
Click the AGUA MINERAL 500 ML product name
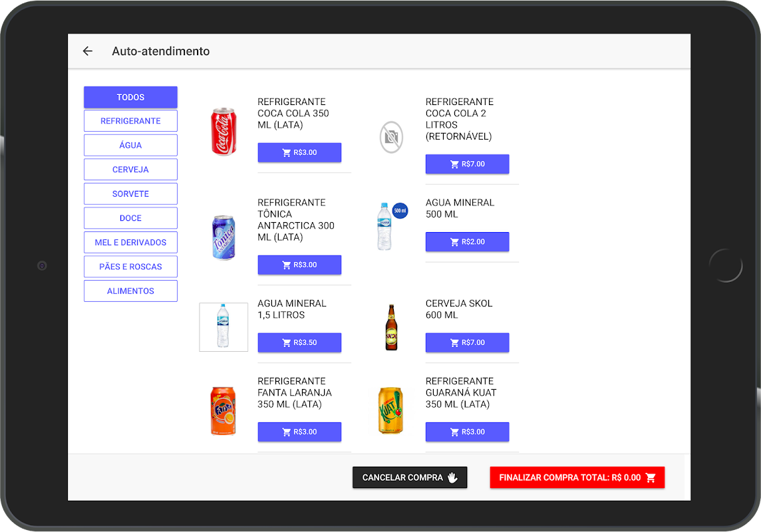pos(460,208)
